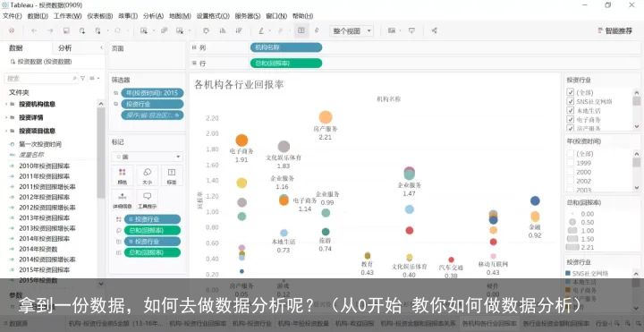This screenshot has width=644, height=332.
Task: Check year 2000 in 年(投资时间) filter
Action: (x=570, y=171)
